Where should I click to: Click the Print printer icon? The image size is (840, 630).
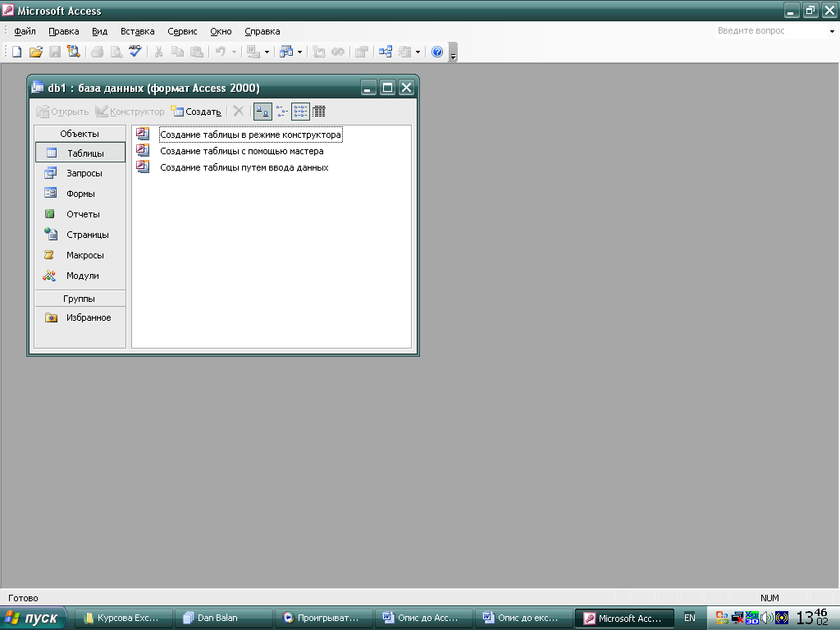[98, 52]
